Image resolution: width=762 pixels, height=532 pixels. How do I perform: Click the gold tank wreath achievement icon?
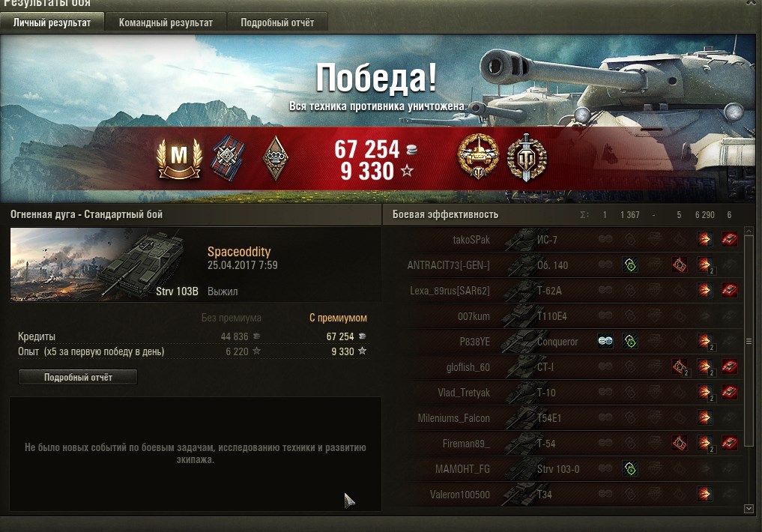[478, 157]
